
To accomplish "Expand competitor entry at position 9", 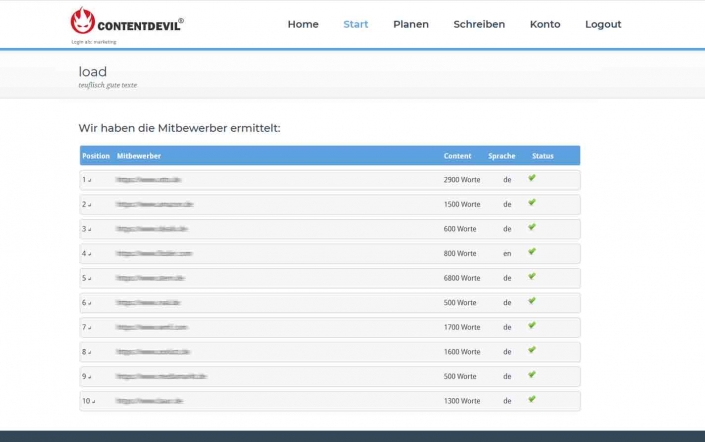I will pyautogui.click(x=86, y=376).
